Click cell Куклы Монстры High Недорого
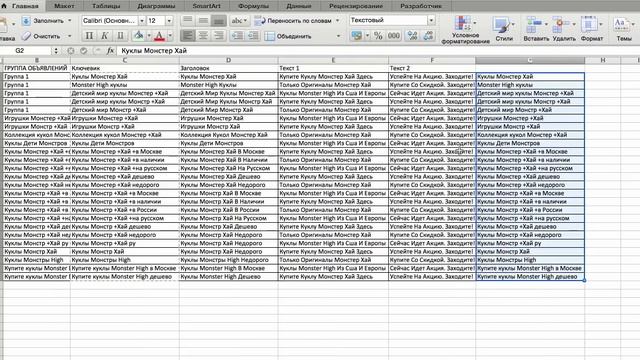640x360 pixels. (x=229, y=260)
